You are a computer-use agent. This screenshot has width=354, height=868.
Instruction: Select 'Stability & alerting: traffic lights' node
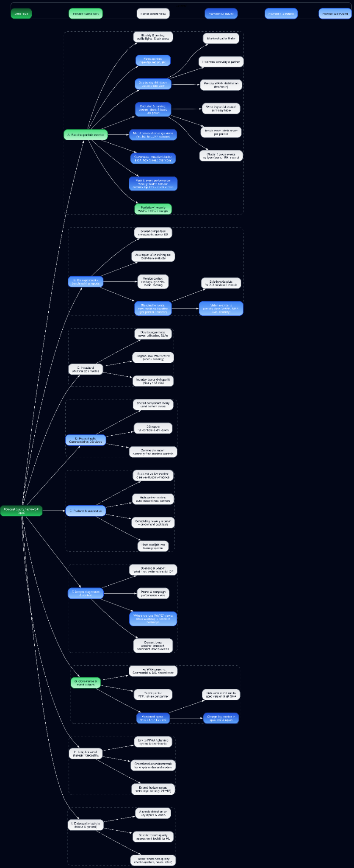pyautogui.click(x=153, y=37)
